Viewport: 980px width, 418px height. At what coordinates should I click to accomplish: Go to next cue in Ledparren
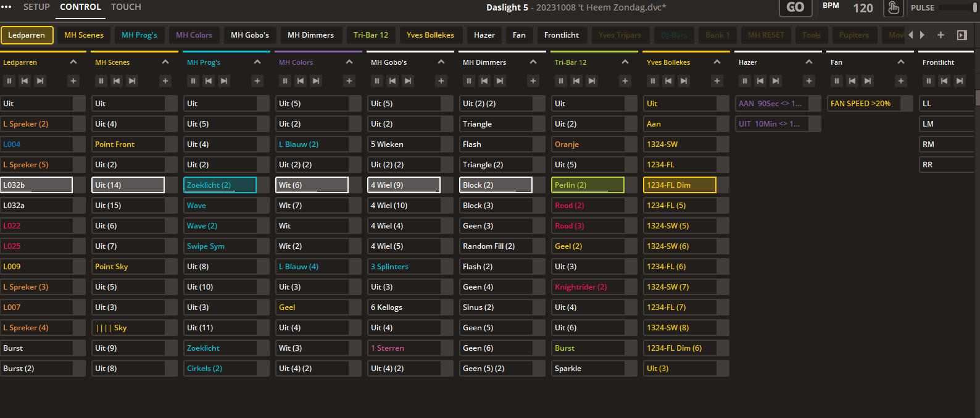coord(40,81)
